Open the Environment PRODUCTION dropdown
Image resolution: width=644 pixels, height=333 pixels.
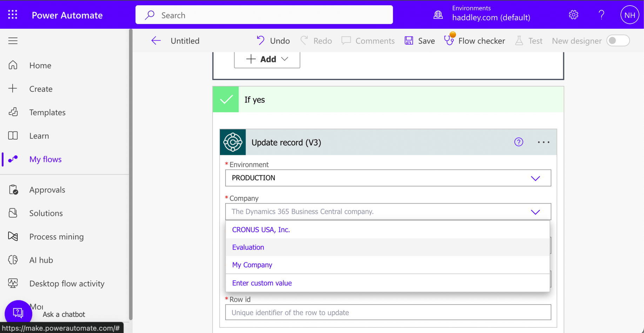[x=388, y=178]
